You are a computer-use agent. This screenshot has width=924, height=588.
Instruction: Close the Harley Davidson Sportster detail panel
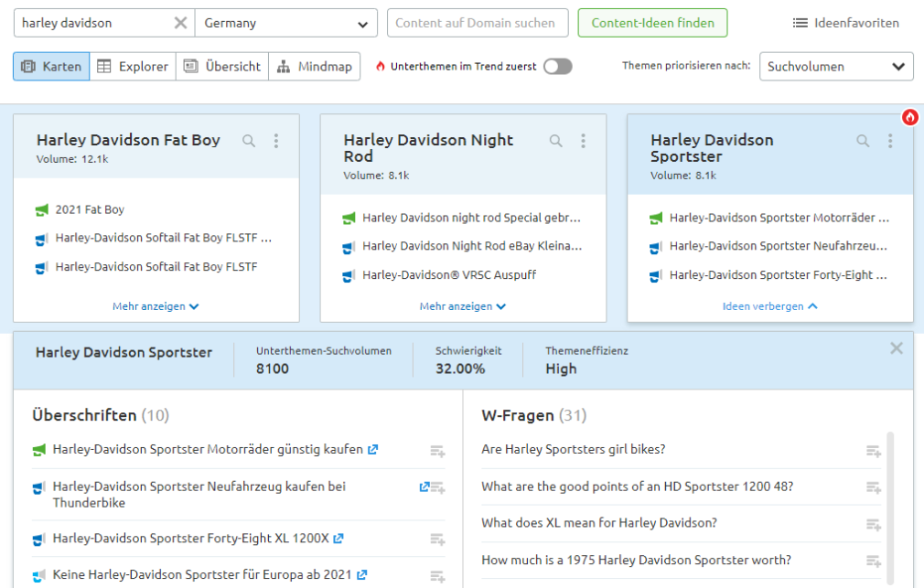(x=897, y=348)
